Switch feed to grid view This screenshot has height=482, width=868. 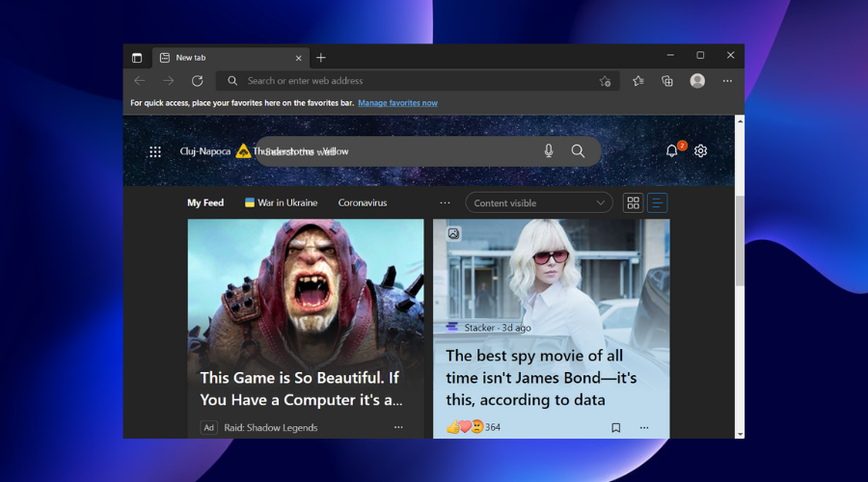point(634,202)
